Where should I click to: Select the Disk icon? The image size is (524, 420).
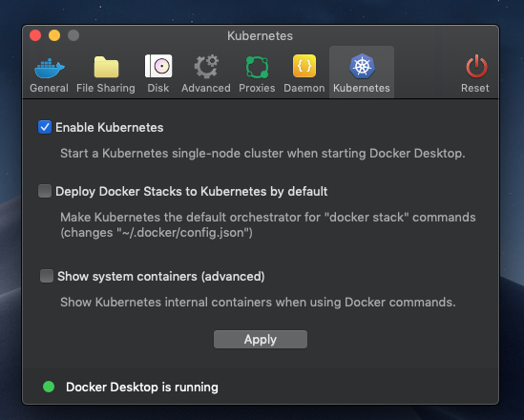pos(158,66)
